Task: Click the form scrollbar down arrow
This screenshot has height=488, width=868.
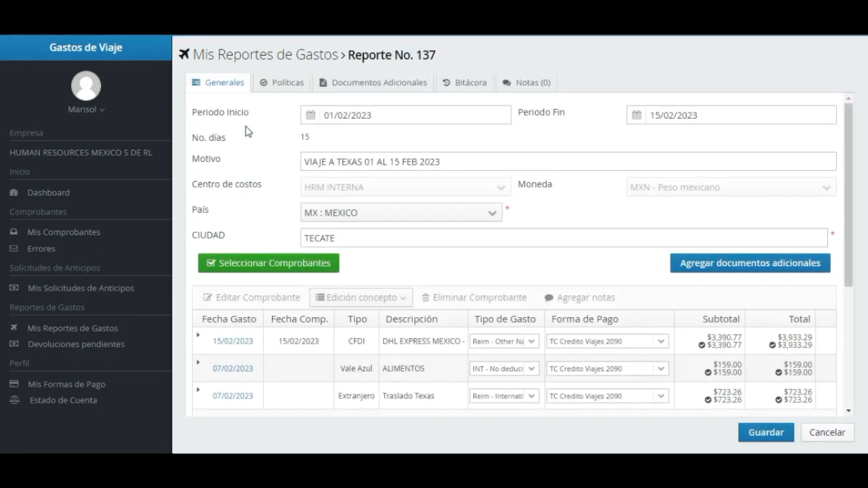Action: [848, 411]
